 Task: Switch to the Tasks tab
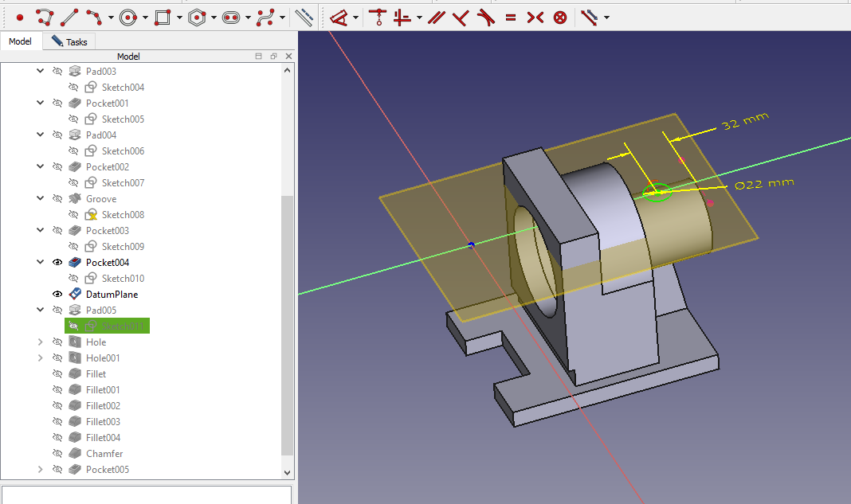pos(70,41)
